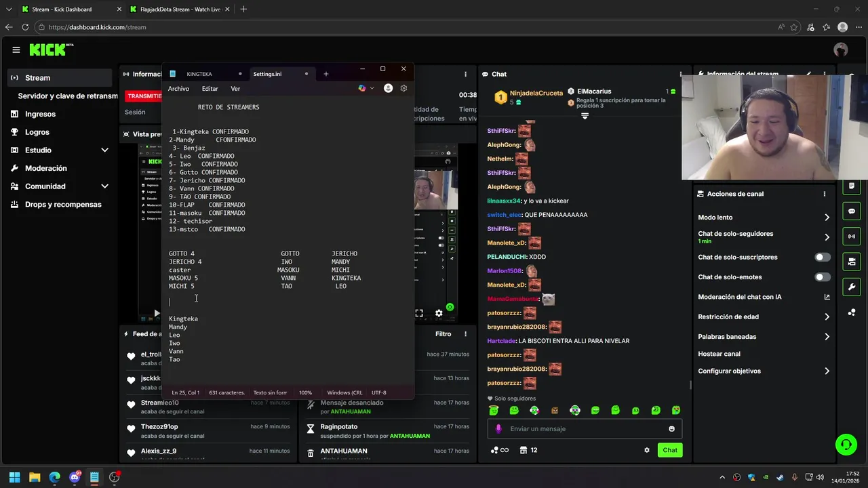Open the Kick hamburger menu
This screenshot has width=868, height=488.
[16, 49]
